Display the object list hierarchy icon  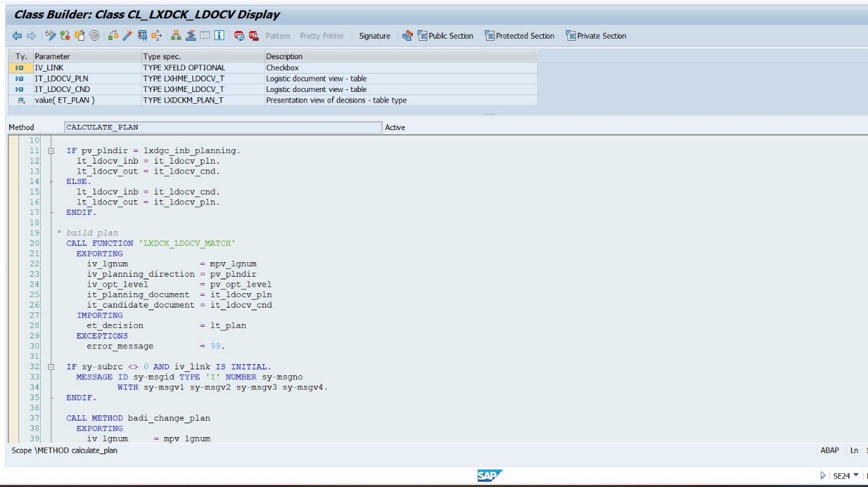[176, 36]
